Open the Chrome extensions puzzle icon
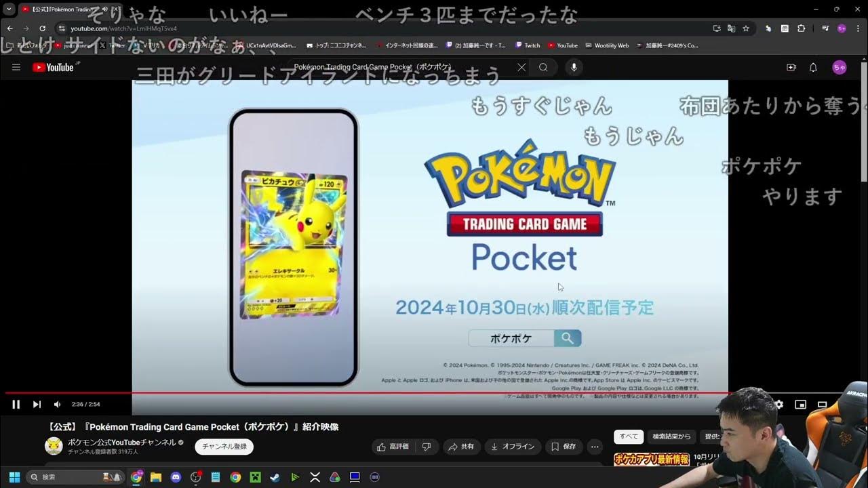This screenshot has width=868, height=488. coord(801,28)
